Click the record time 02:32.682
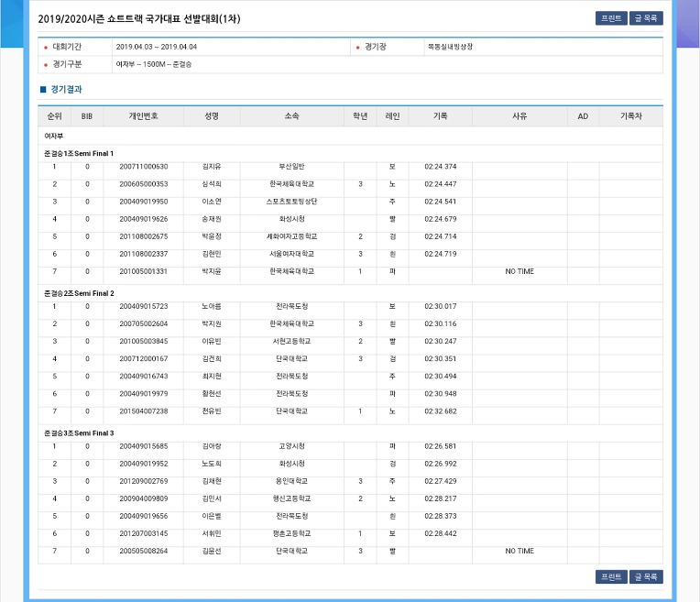Screen dimensions: 700x602 point(440,411)
